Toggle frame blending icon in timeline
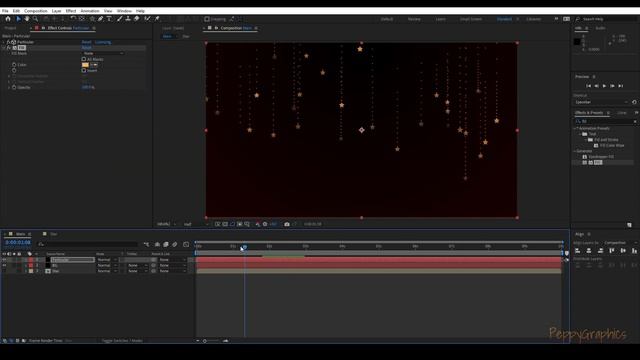The height and width of the screenshot is (360, 640). pyautogui.click(x=166, y=244)
